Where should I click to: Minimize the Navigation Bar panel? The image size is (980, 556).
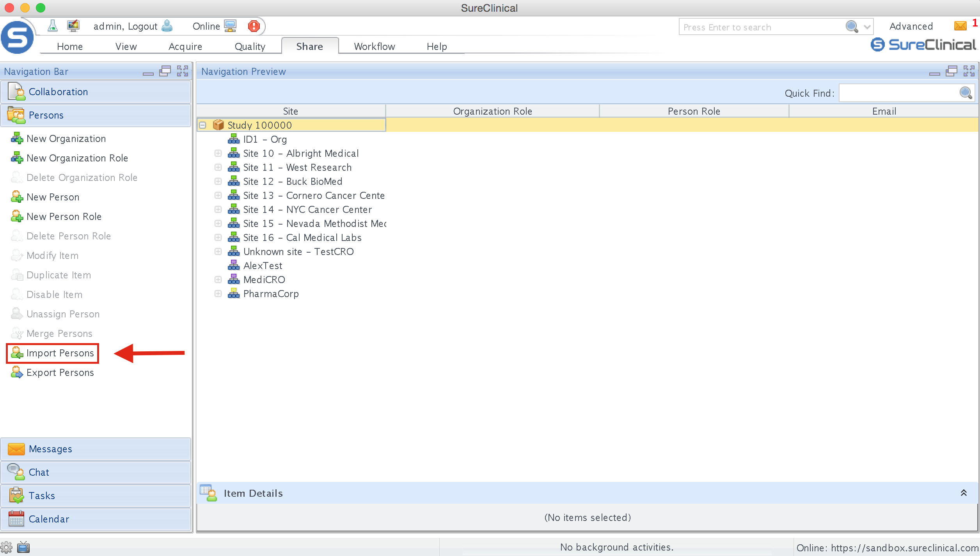pyautogui.click(x=148, y=73)
